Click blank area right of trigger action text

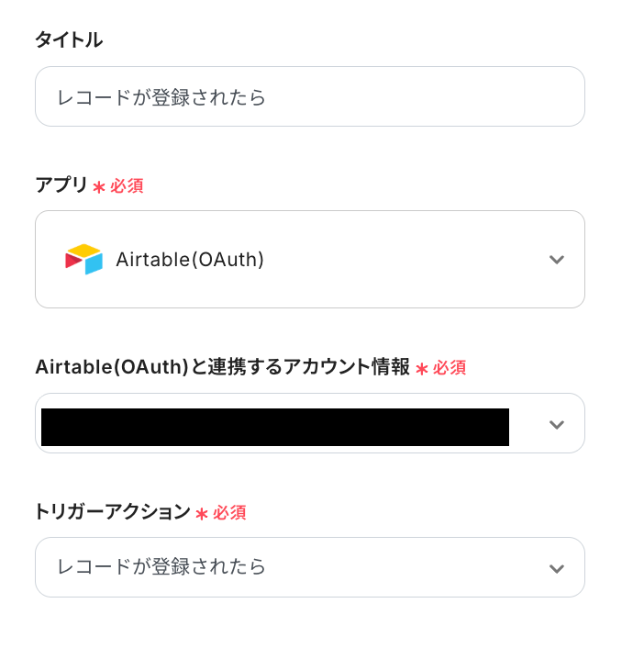404,567
